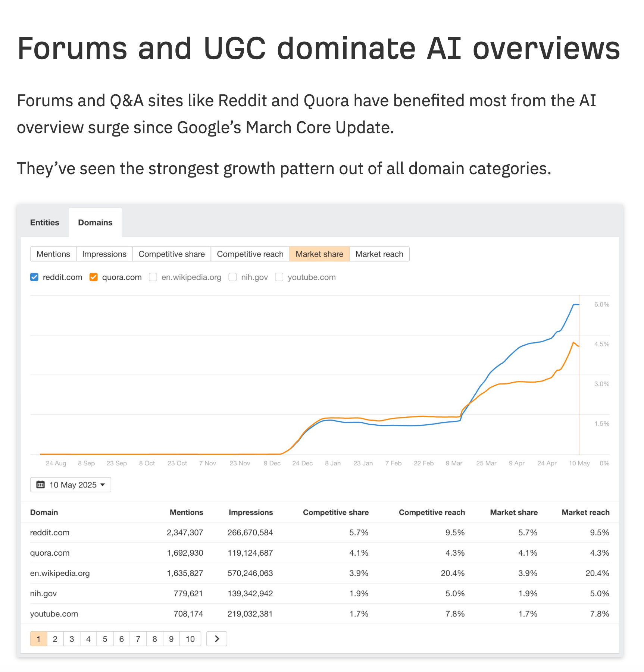This screenshot has height=672, width=644.
Task: Click nih.gov impressions value 139,342,942
Action: coord(250,594)
